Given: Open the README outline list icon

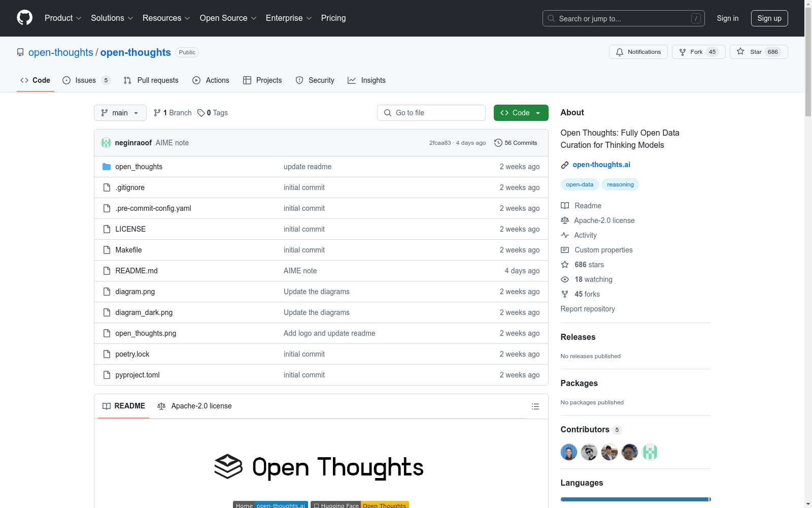Looking at the screenshot, I should (535, 406).
